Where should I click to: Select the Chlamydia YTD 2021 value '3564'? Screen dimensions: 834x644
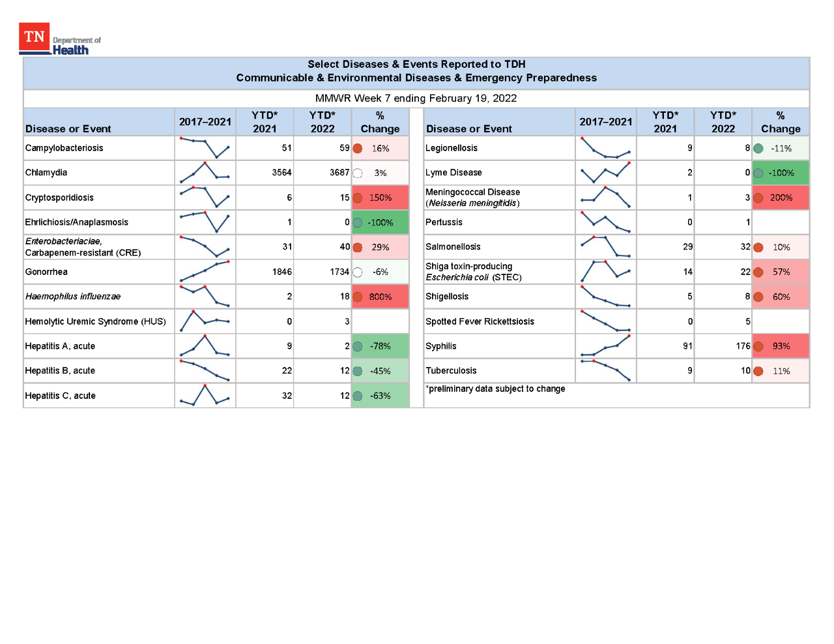281,173
